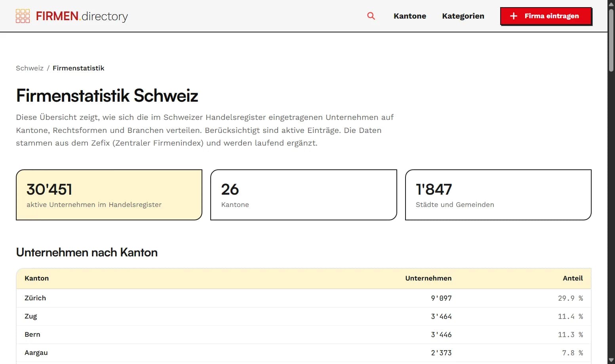
Task: Click the value 9'097 for Zürich
Action: pos(441,298)
